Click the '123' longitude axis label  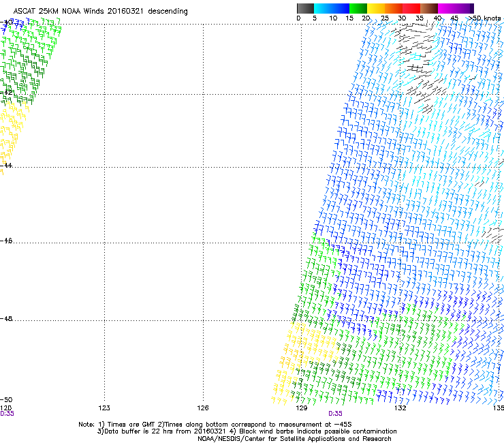pyautogui.click(x=104, y=408)
